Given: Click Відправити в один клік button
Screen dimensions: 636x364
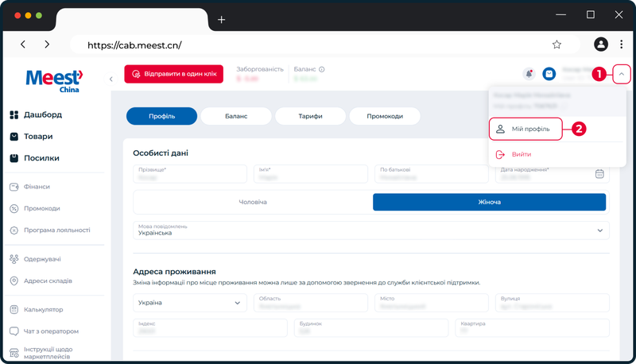Looking at the screenshot, I should pyautogui.click(x=173, y=74).
